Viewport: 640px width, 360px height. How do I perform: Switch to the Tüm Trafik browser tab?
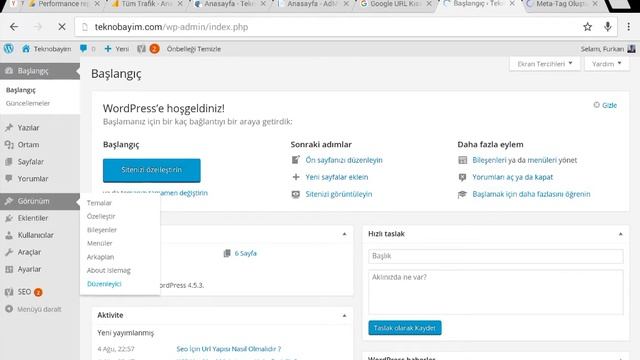[147, 4]
